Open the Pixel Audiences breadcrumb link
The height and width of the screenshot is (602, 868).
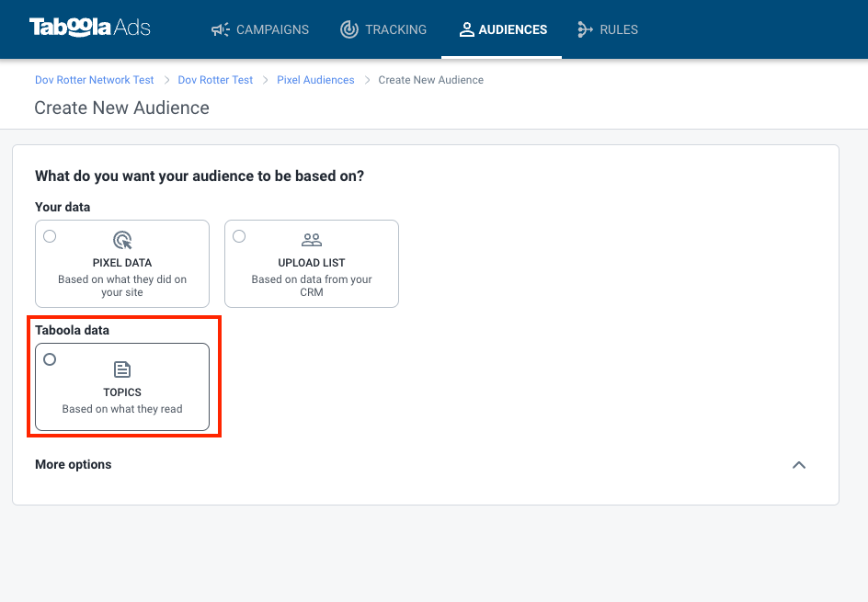pos(315,80)
